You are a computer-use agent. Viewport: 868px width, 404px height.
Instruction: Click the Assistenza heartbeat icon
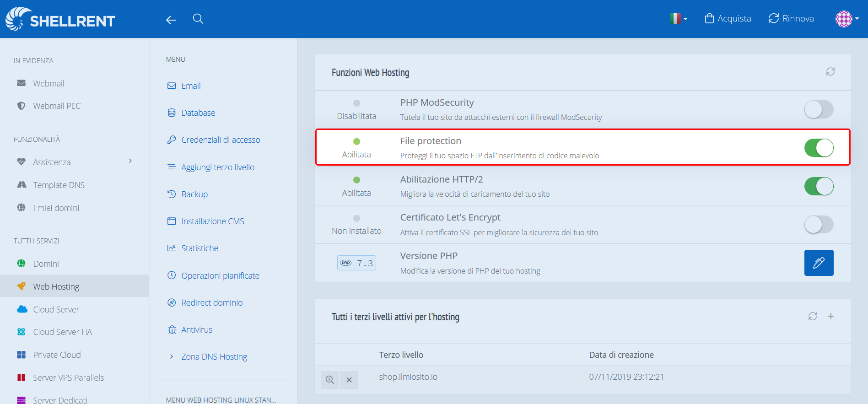coord(21,162)
